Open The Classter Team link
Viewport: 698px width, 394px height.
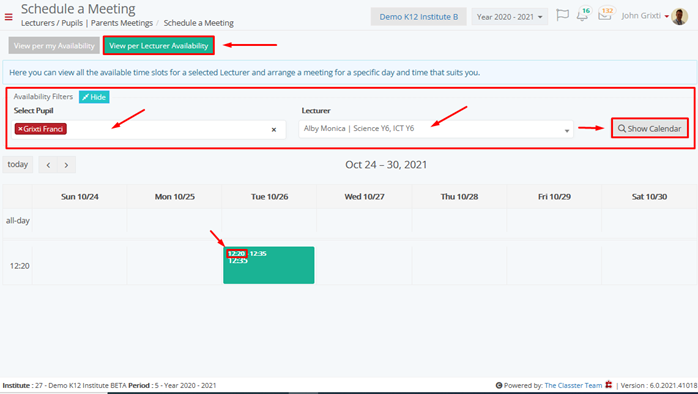tap(573, 386)
